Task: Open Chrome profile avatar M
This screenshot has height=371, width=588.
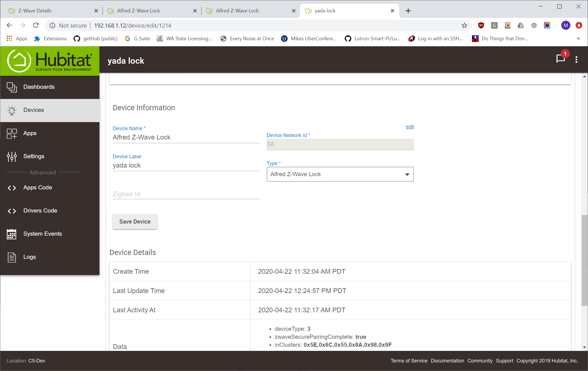Action: click(565, 26)
